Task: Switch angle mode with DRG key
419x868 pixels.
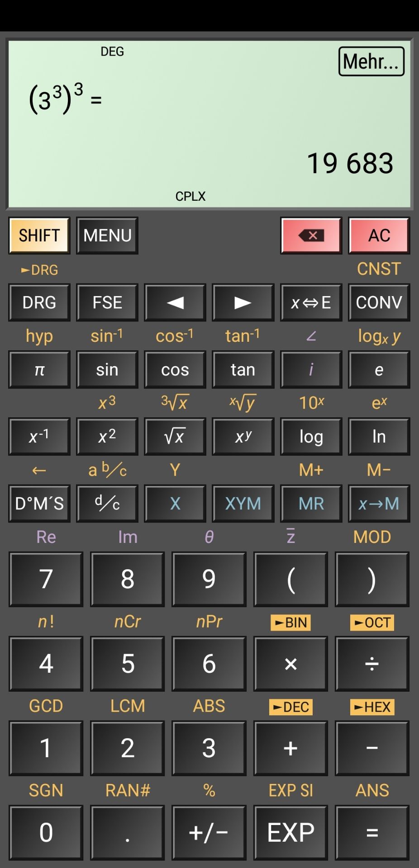Action: (39, 302)
